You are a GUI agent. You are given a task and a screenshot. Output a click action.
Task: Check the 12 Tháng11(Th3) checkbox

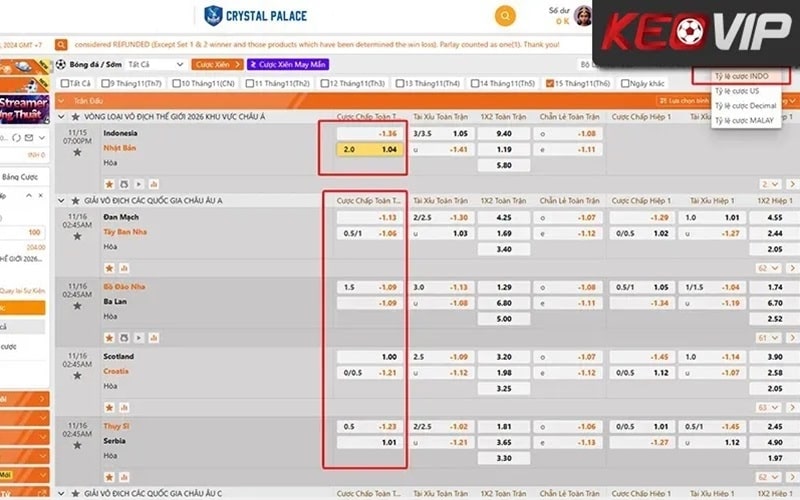324,83
